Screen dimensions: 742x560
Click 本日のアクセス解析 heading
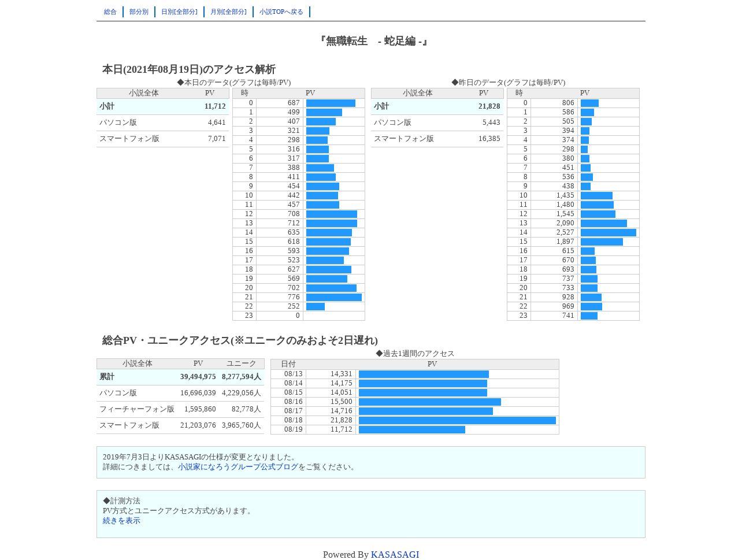189,69
